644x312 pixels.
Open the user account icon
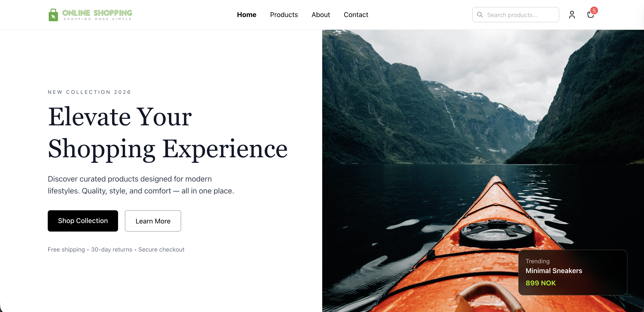tap(572, 15)
